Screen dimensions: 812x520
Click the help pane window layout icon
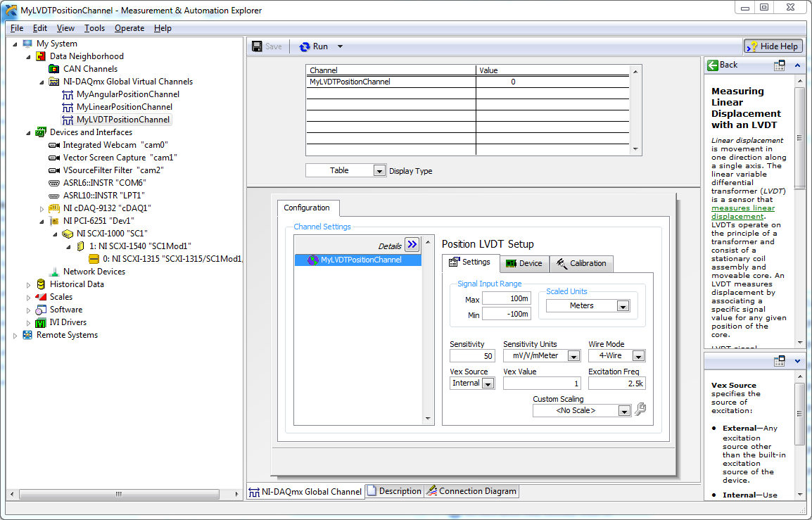pos(780,65)
